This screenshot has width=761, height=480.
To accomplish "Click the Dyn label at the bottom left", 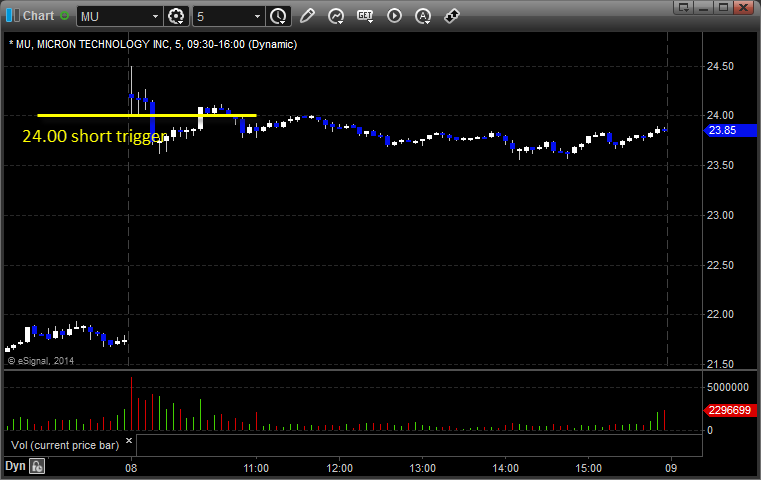I will pyautogui.click(x=15, y=466).
